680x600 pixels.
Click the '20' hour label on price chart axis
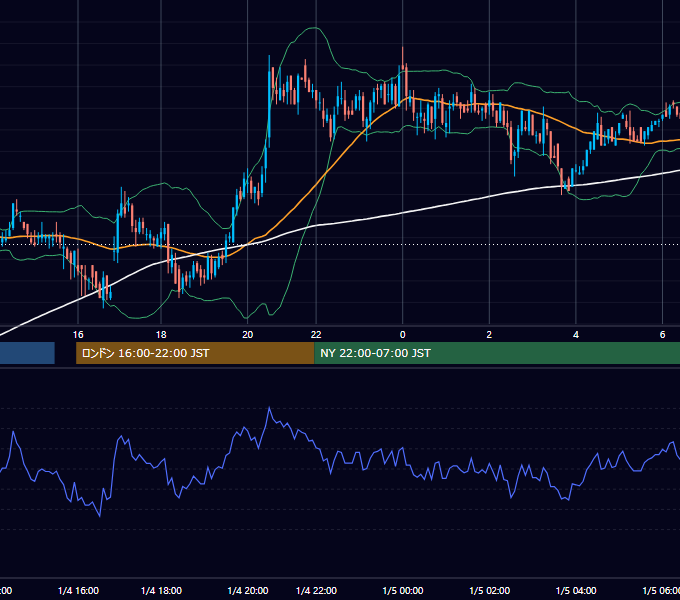247,335
